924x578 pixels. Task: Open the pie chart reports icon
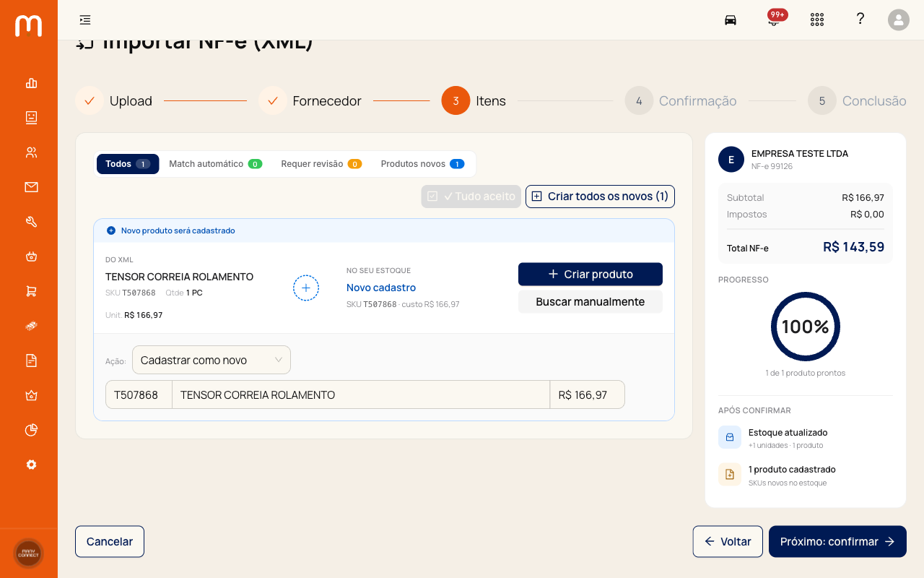pyautogui.click(x=31, y=430)
